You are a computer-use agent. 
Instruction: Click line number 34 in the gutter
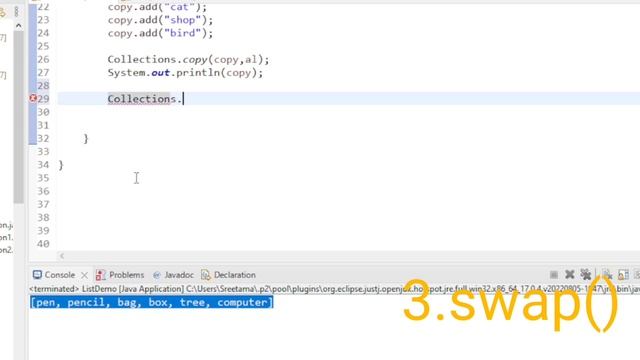click(43, 165)
